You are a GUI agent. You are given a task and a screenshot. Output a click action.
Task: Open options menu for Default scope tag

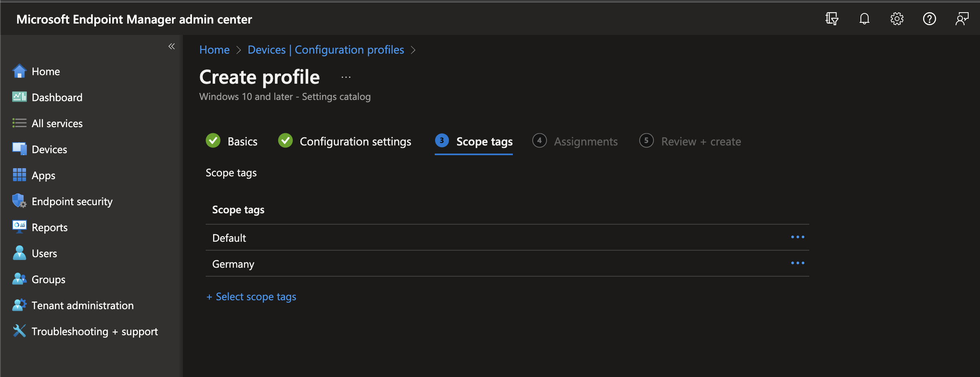coord(798,237)
